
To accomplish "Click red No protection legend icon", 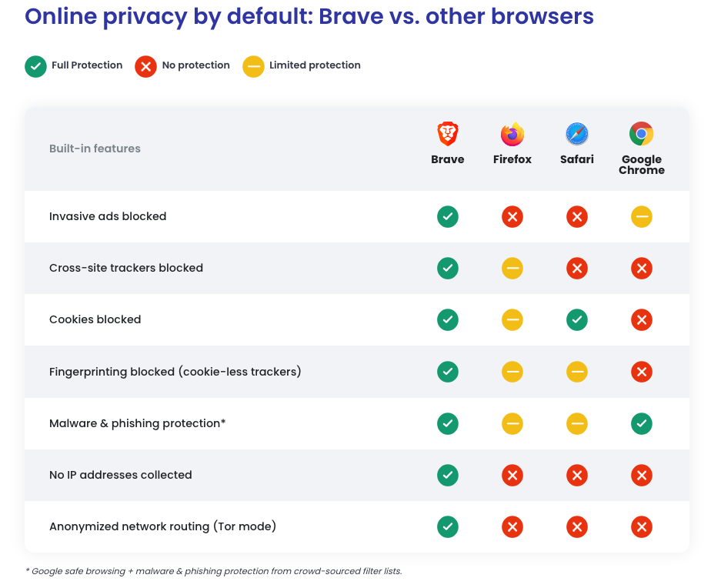I will pos(145,66).
